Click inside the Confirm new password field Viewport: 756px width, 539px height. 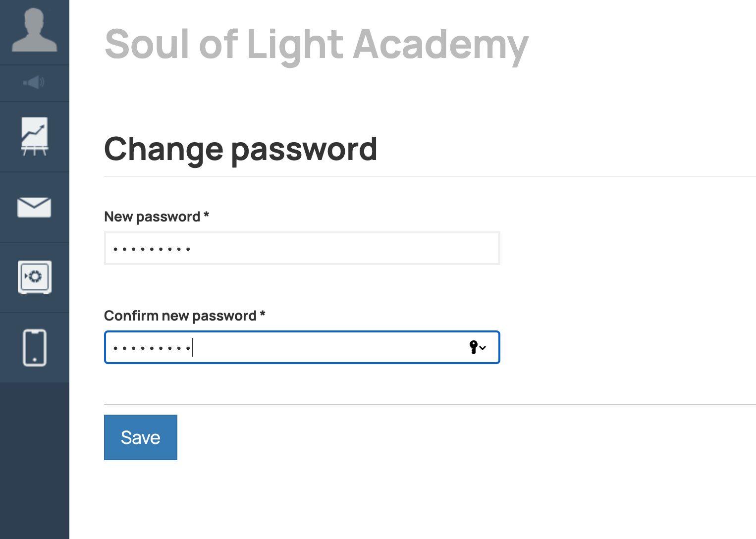(302, 347)
